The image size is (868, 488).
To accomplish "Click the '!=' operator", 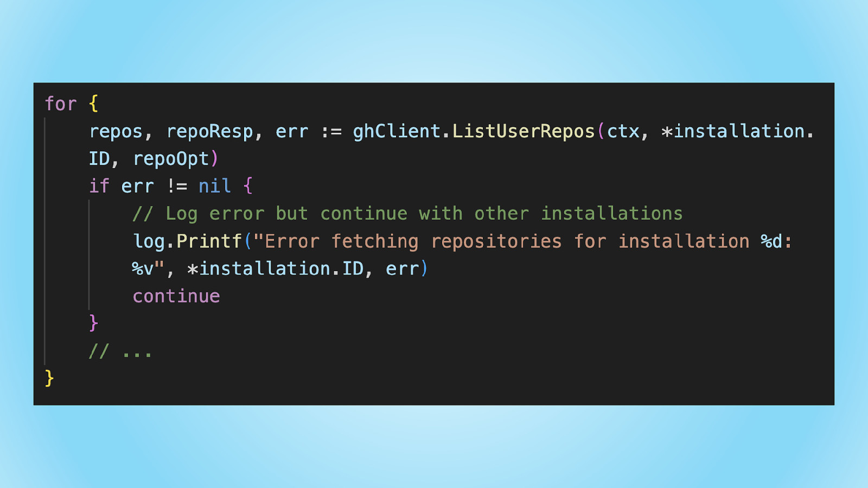I will (177, 186).
